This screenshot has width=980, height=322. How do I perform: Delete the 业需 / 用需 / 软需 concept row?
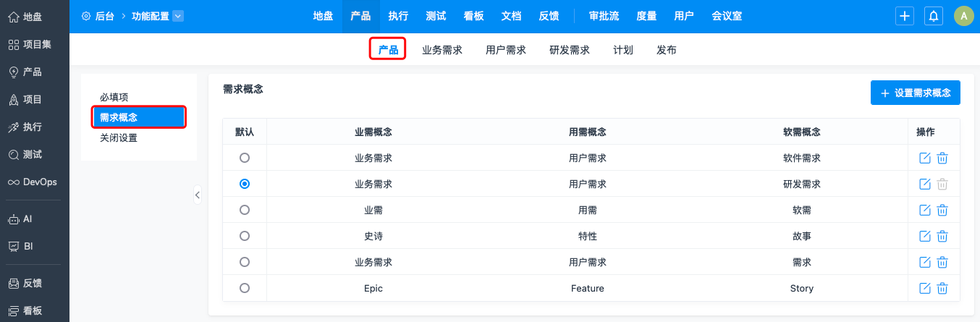942,210
